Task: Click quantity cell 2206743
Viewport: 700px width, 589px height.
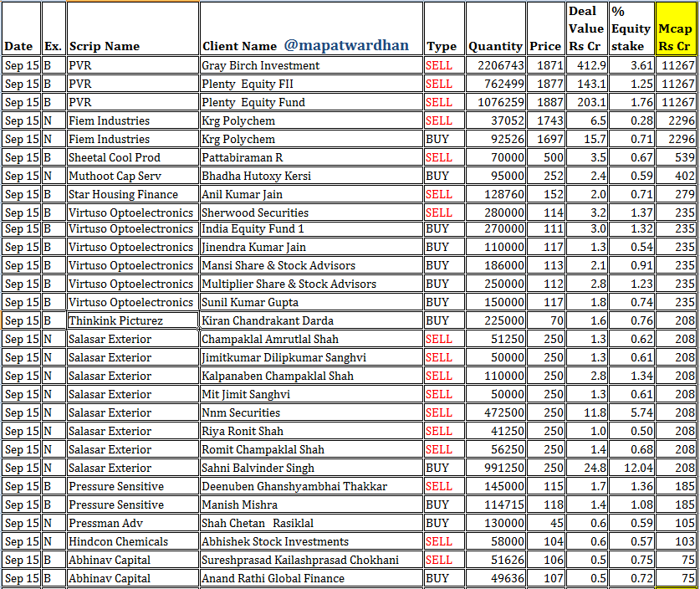Action: (x=496, y=65)
